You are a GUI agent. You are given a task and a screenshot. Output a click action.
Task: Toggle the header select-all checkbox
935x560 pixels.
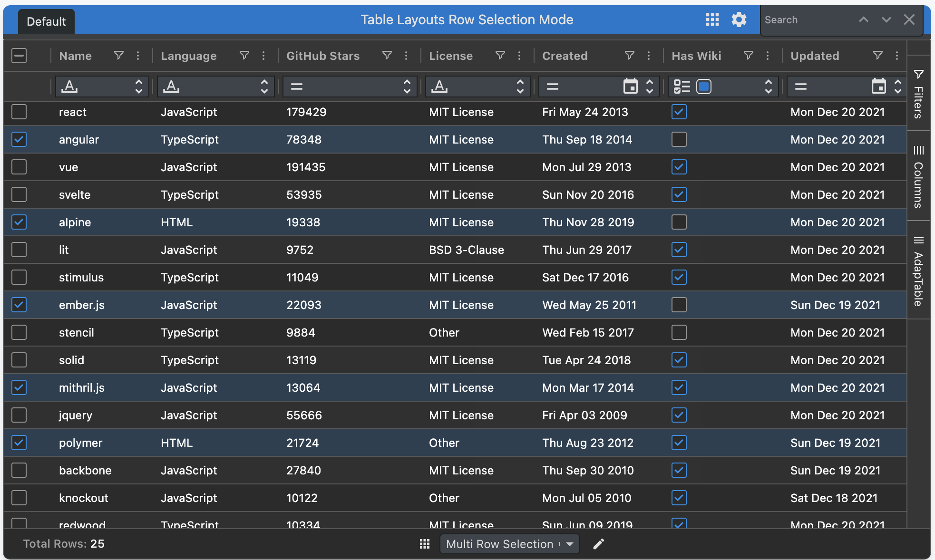click(x=19, y=56)
